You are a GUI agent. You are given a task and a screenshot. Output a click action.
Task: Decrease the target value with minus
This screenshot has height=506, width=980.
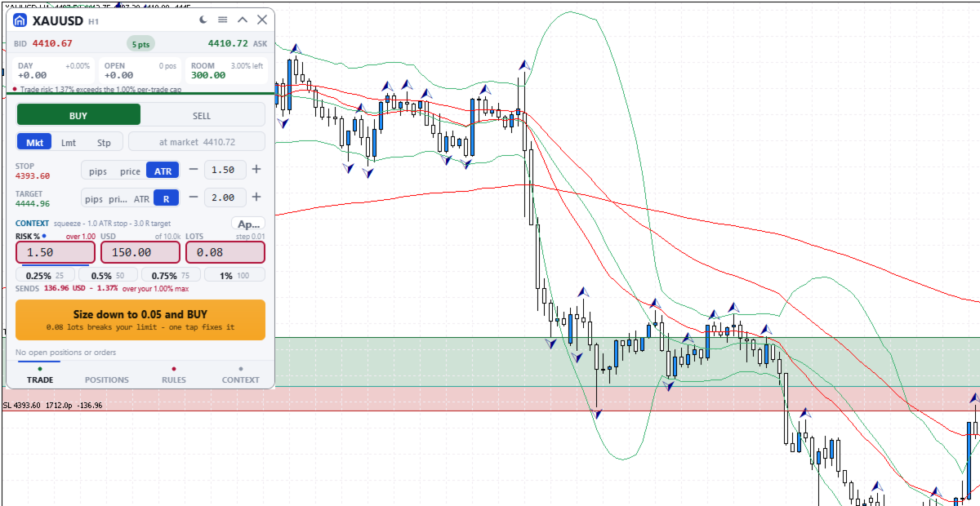[194, 198]
